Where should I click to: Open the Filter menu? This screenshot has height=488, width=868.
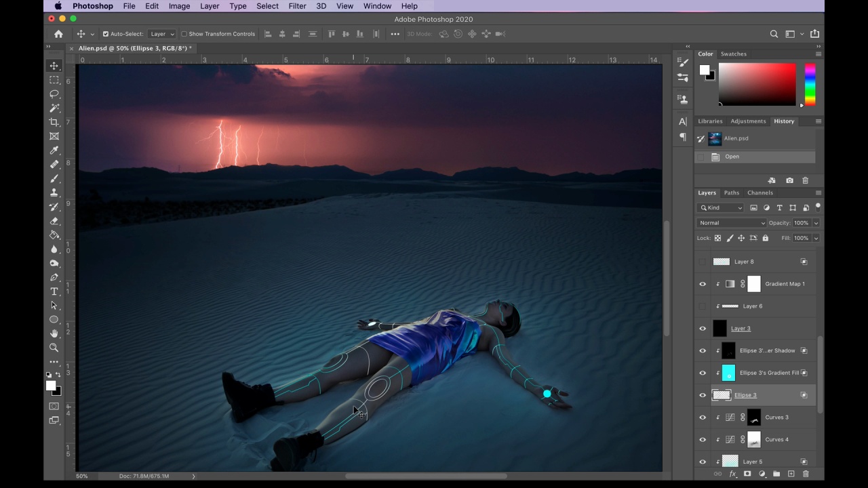click(297, 6)
